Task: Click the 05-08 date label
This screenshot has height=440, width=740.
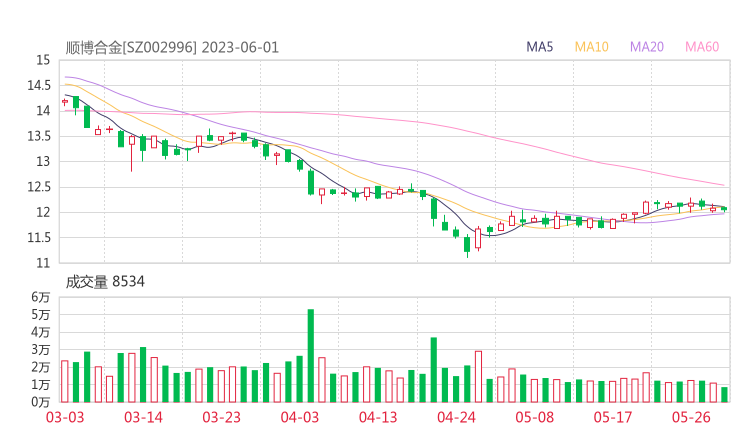Action: (535, 417)
